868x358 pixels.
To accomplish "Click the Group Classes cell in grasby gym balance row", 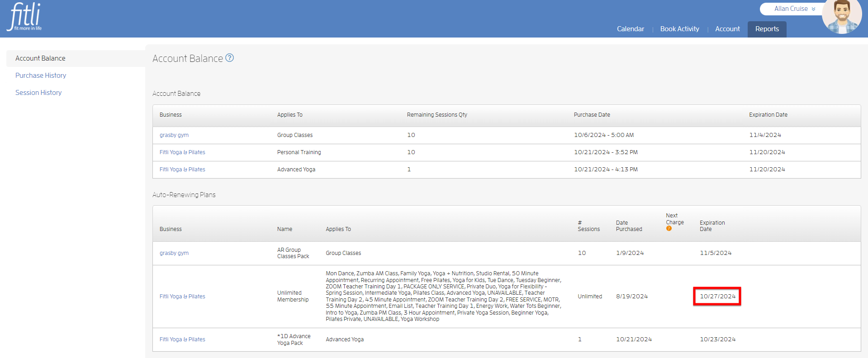I will (x=295, y=135).
